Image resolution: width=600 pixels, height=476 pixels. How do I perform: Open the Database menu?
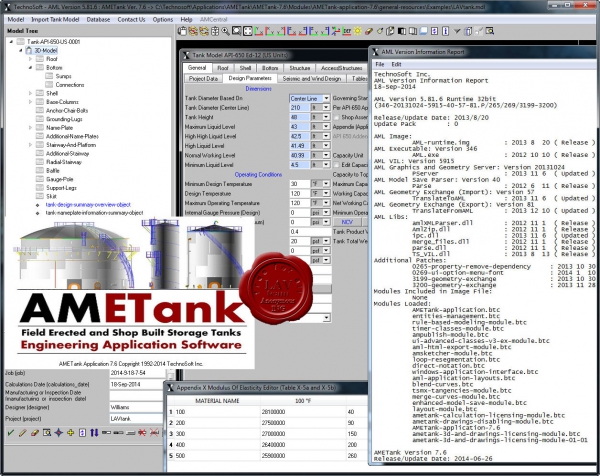point(98,20)
